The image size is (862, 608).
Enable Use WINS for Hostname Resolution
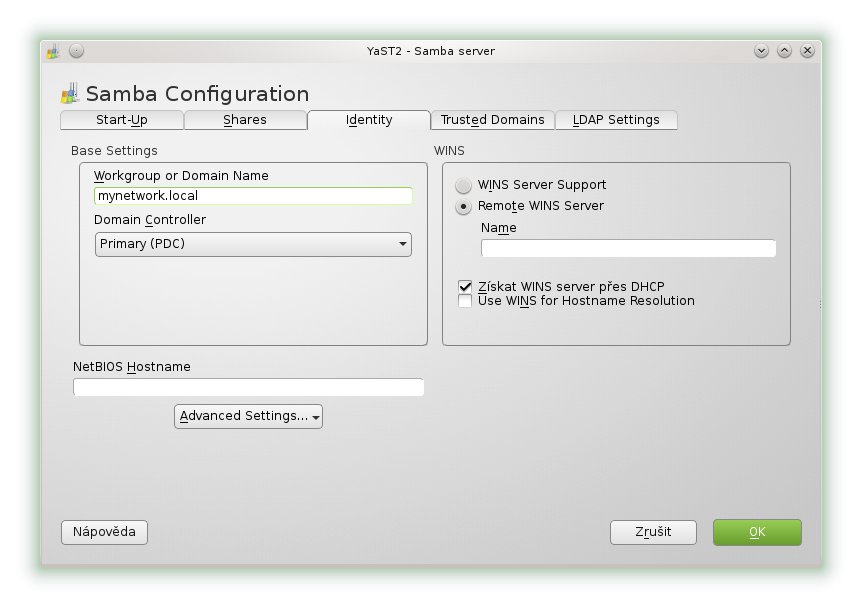point(465,301)
